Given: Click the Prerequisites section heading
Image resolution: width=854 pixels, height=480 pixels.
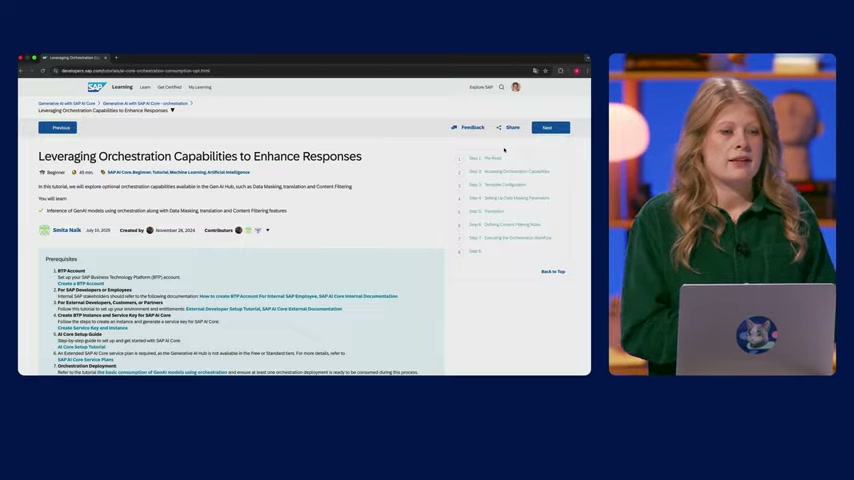Looking at the screenshot, I should click(61, 259).
